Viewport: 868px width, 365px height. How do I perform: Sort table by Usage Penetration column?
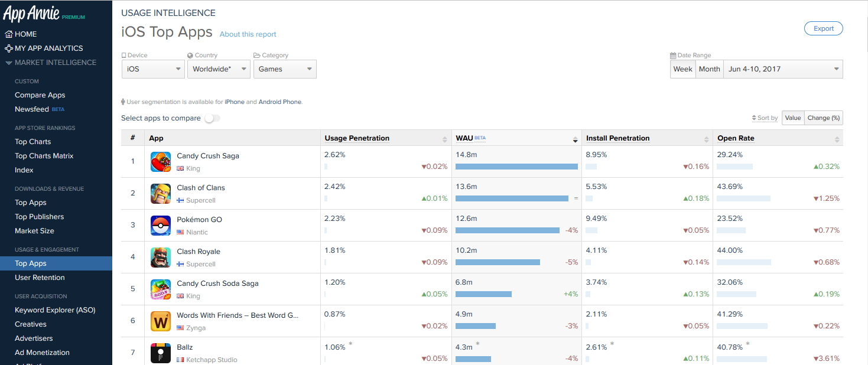[357, 138]
